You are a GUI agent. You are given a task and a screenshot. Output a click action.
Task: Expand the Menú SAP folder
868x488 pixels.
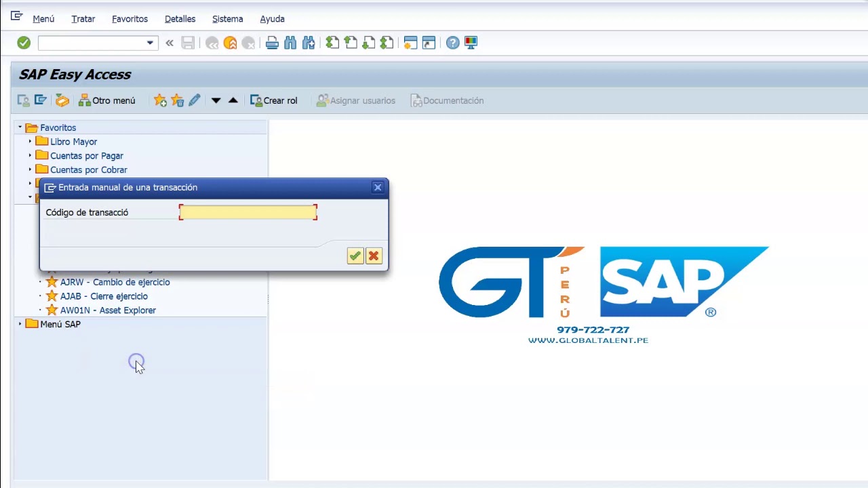(x=20, y=324)
